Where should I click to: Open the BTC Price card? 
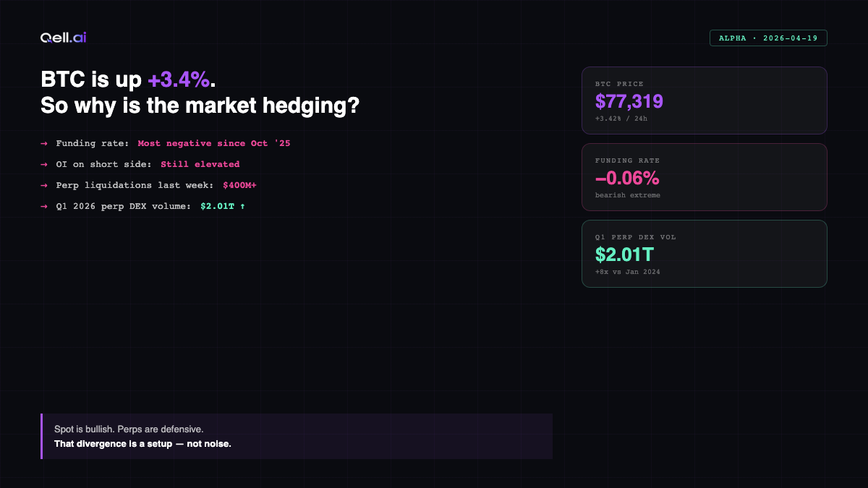(704, 100)
